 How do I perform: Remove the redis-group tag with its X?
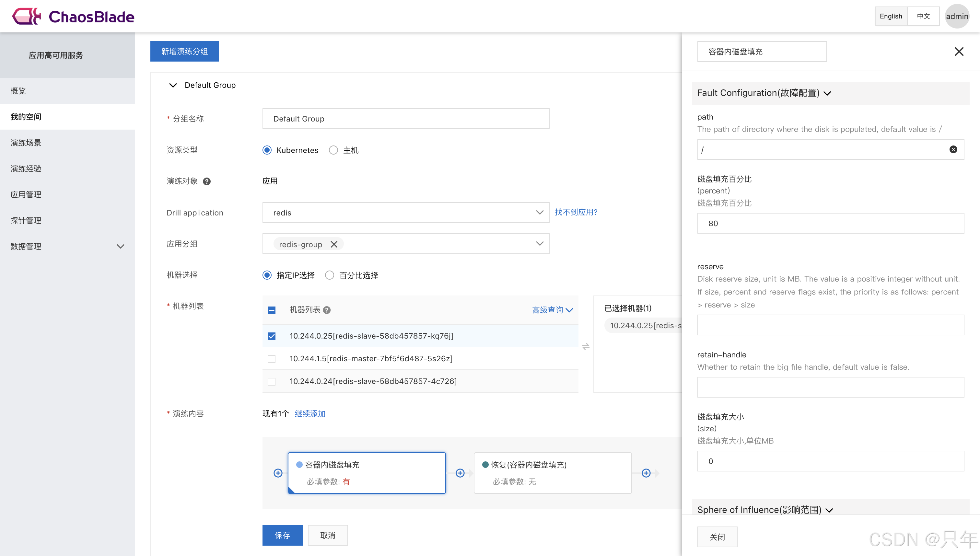click(x=334, y=244)
